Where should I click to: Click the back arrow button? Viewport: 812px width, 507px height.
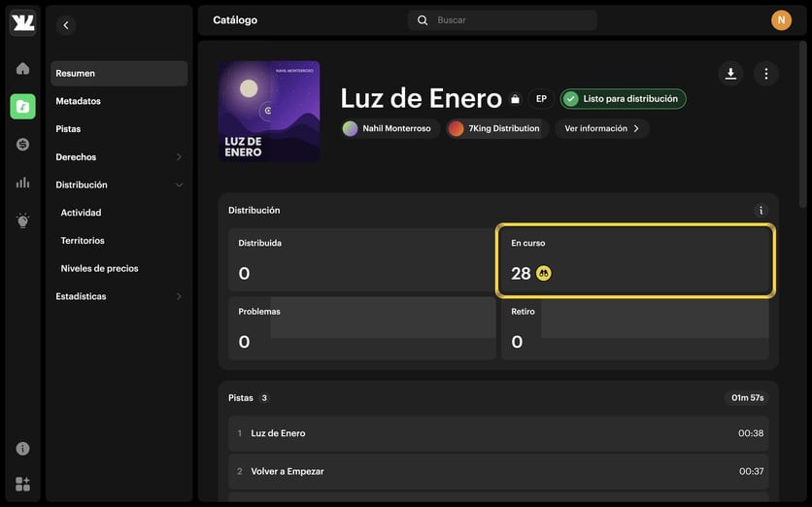click(x=66, y=25)
